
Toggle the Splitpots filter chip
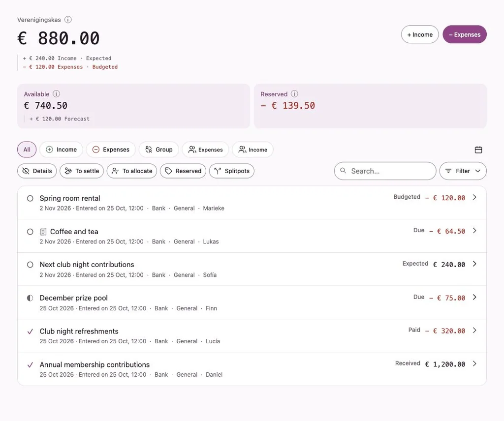point(232,171)
